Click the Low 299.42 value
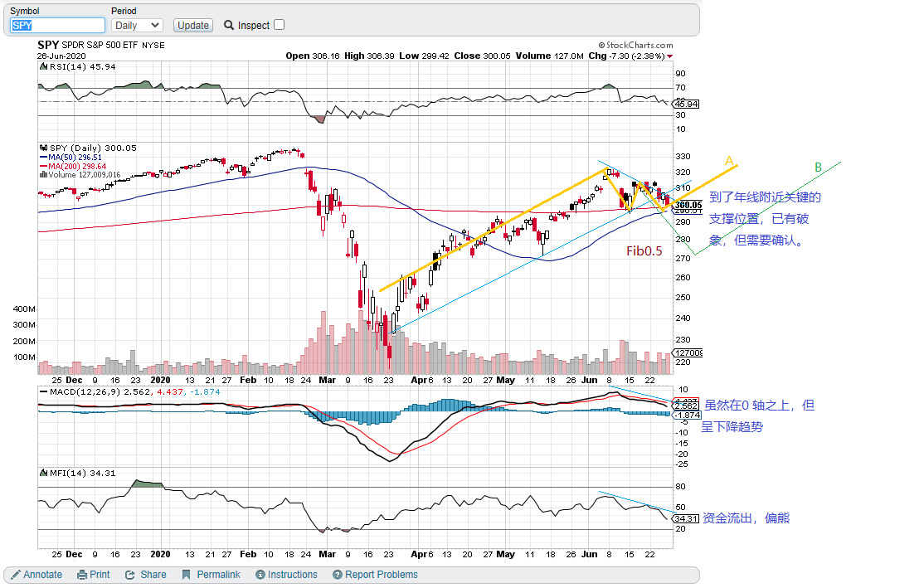Screen dimensions: 919x588 click(x=425, y=56)
